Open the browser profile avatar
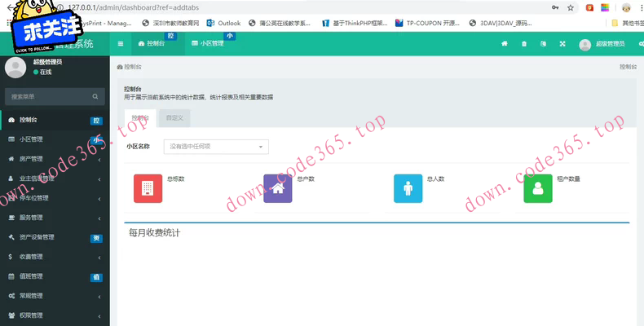Screen dimensions: 644x326 point(626,7)
